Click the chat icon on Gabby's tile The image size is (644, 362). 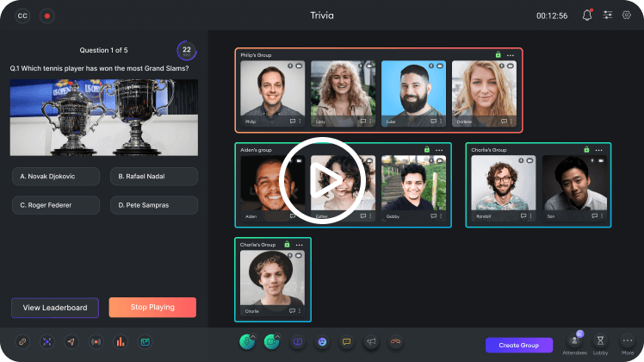(x=433, y=216)
